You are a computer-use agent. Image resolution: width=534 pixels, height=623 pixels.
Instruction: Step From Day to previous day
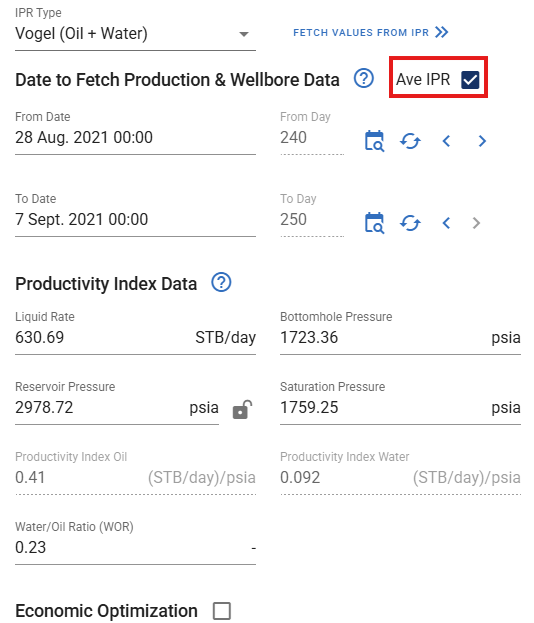point(446,141)
